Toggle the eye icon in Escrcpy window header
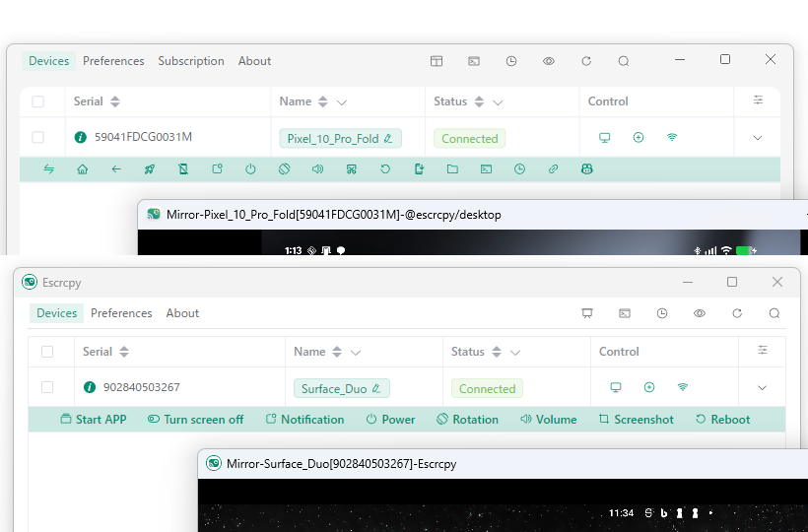Screen dimensions: 808x532 point(700,313)
